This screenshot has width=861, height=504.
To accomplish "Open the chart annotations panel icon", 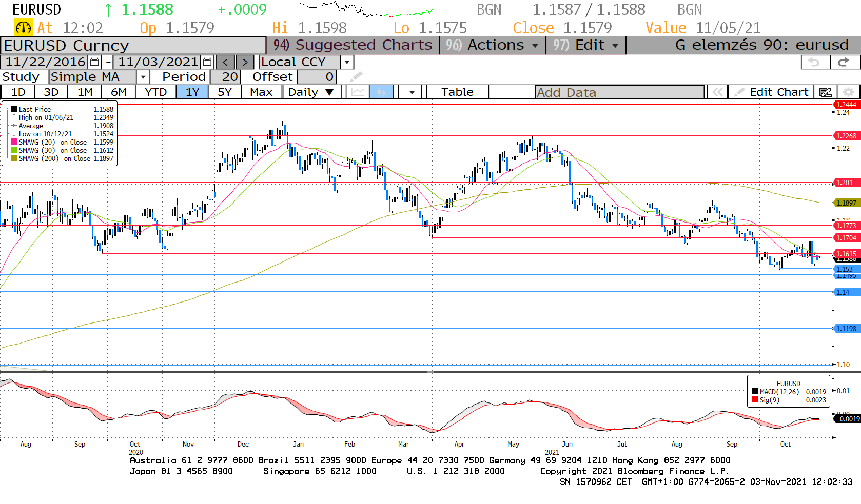I will click(x=825, y=92).
